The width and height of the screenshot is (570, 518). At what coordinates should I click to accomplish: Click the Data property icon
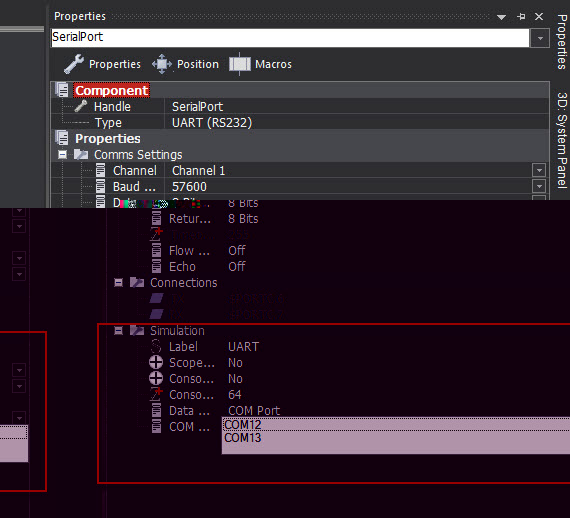(156, 410)
